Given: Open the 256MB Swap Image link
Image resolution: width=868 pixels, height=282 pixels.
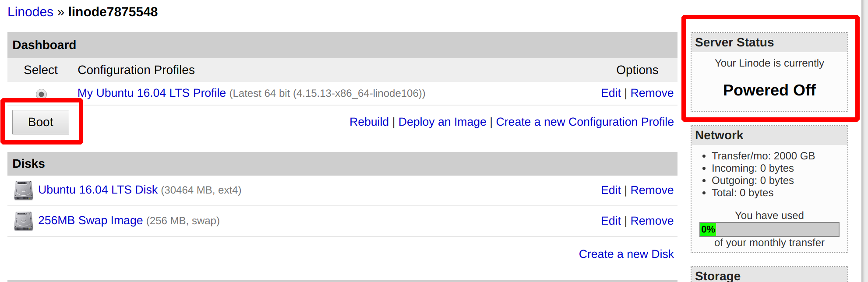Looking at the screenshot, I should (90, 220).
